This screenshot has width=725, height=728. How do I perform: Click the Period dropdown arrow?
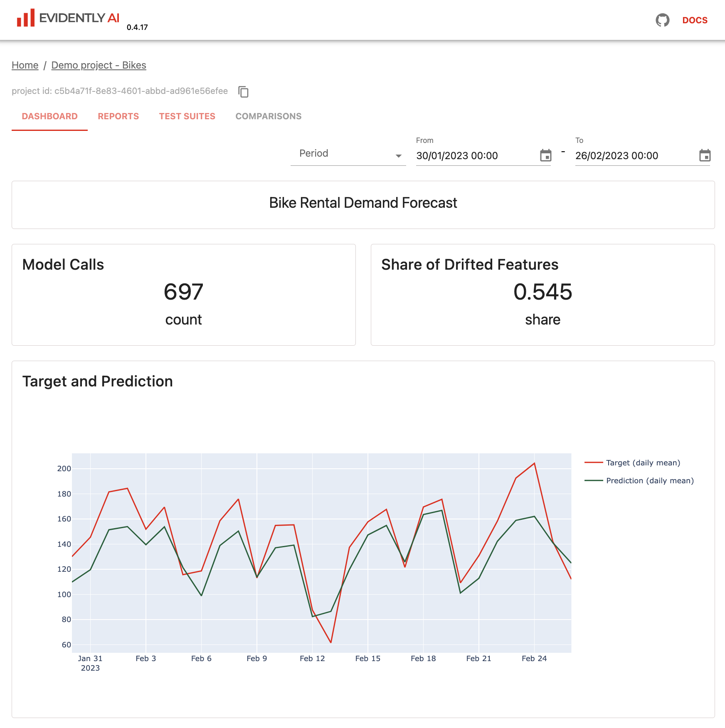(398, 156)
